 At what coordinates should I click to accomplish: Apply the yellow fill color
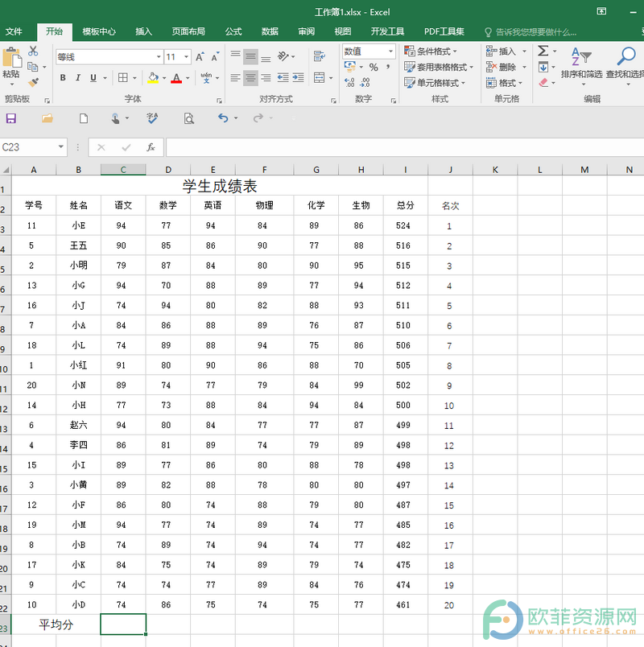pos(153,77)
